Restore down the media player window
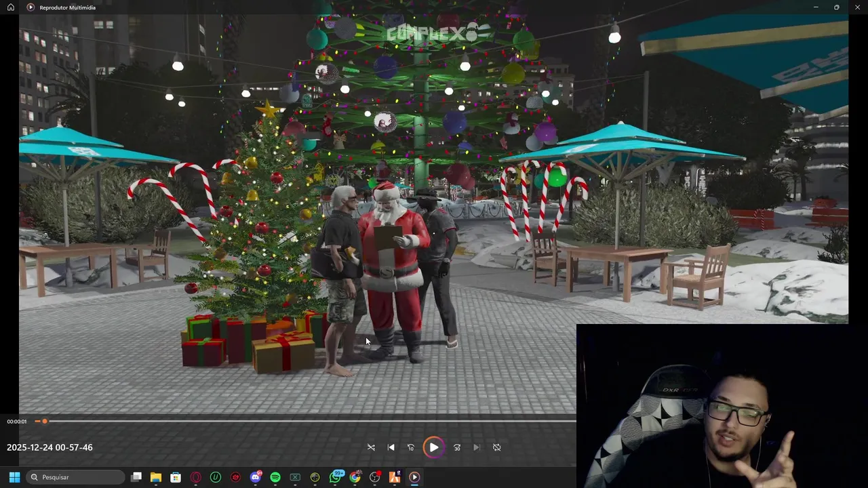This screenshot has width=868, height=488. pos(837,7)
